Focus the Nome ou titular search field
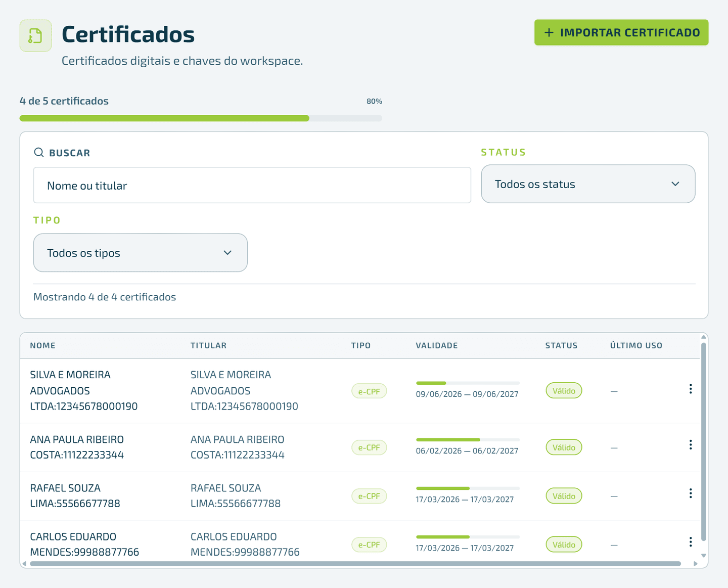 pyautogui.click(x=252, y=186)
